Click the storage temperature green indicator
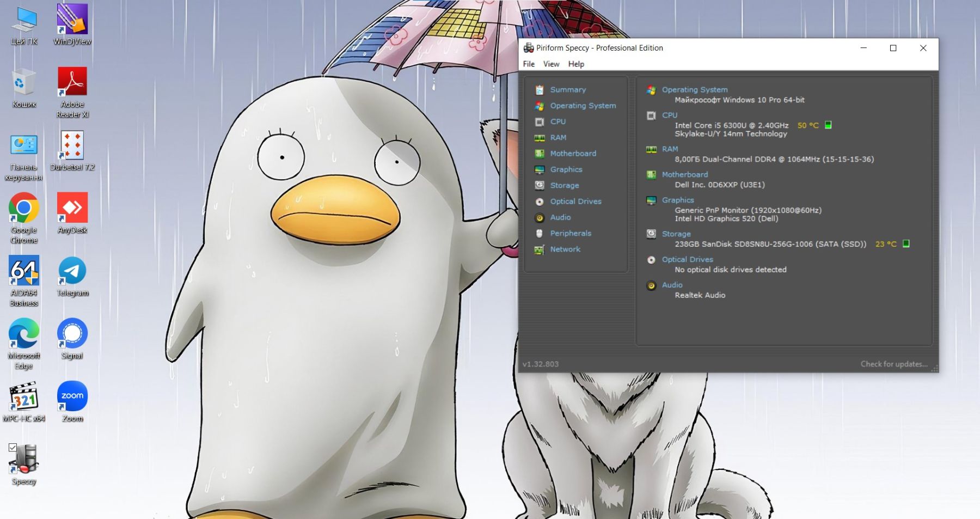The image size is (980, 519). 906,244
